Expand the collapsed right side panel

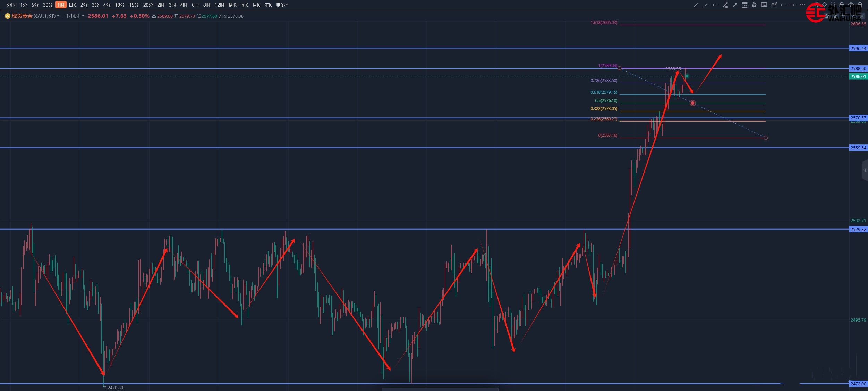[865, 170]
